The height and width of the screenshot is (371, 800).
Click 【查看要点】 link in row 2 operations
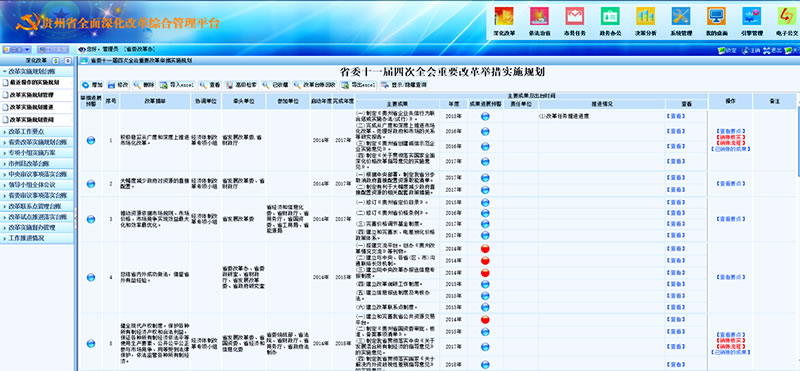(x=730, y=184)
